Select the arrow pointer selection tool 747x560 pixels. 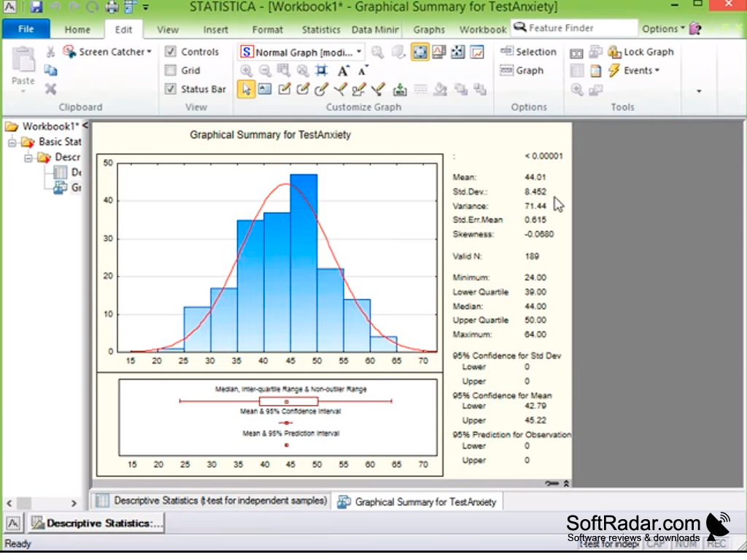[x=247, y=89]
